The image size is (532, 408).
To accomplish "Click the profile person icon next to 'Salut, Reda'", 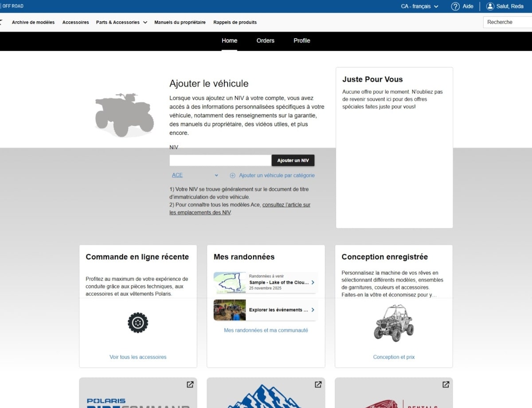I will coord(490,6).
